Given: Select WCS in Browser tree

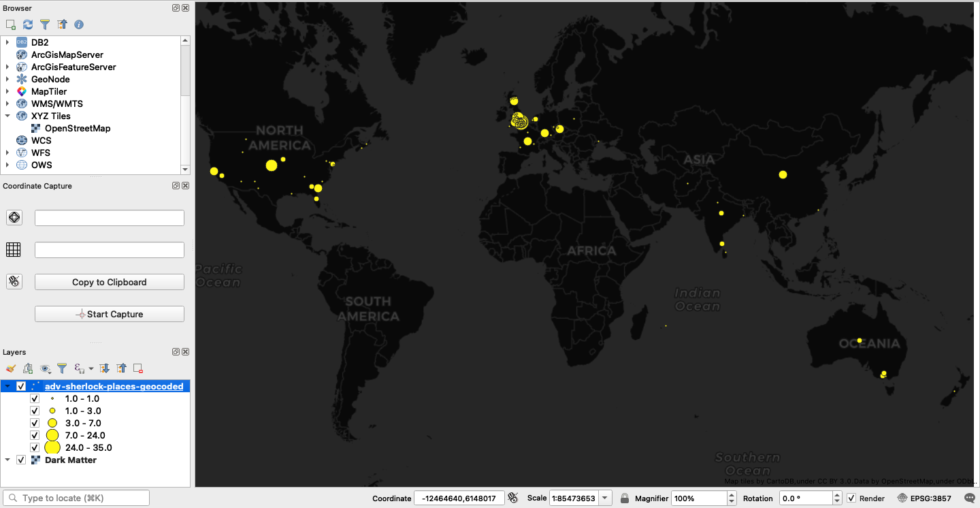Looking at the screenshot, I should 42,140.
